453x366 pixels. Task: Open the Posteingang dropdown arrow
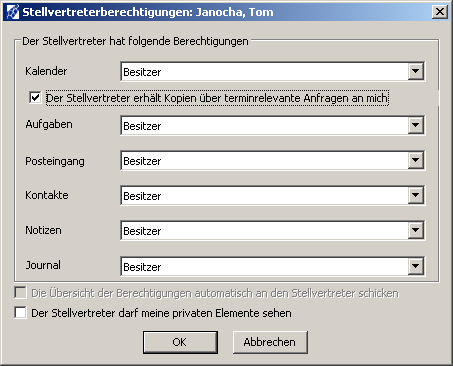415,160
